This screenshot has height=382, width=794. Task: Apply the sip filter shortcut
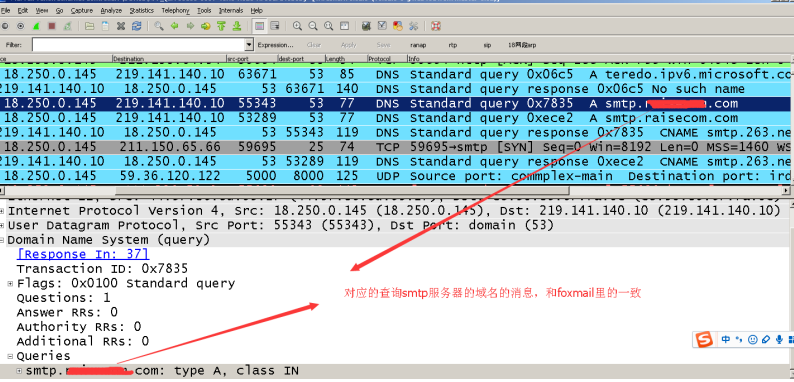tap(487, 45)
